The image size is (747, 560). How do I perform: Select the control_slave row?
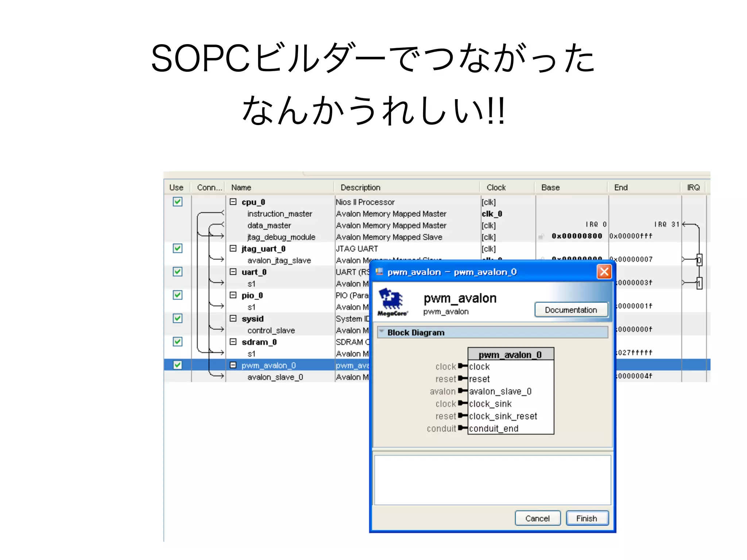click(x=271, y=330)
